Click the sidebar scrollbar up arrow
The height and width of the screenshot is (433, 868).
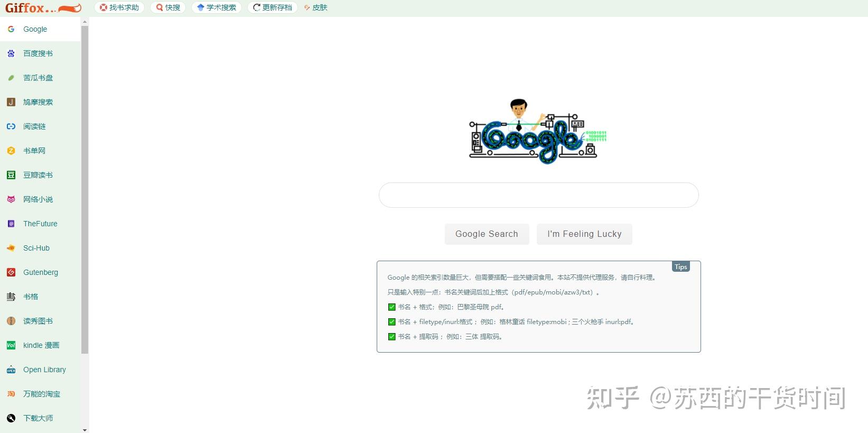(85, 22)
